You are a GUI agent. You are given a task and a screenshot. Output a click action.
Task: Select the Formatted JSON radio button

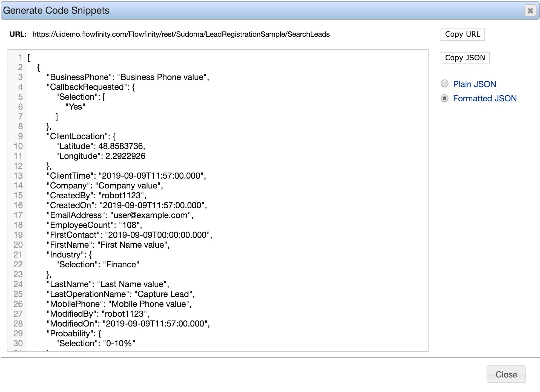coord(445,98)
